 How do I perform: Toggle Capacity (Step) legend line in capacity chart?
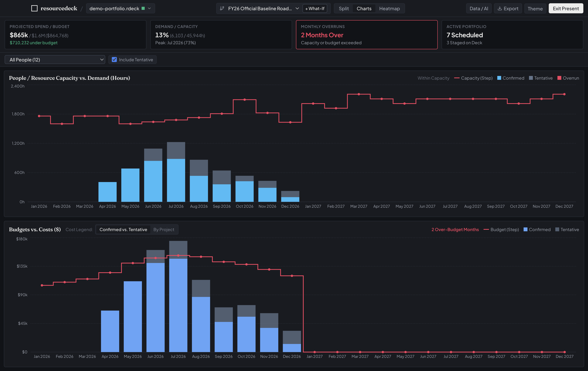coord(473,78)
